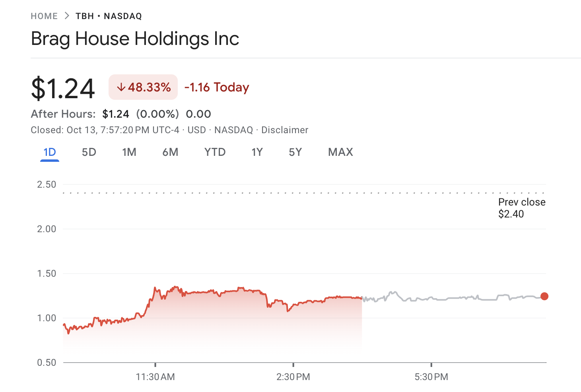581x392 pixels.
Task: Open the Disclaimer link
Action: (285, 130)
